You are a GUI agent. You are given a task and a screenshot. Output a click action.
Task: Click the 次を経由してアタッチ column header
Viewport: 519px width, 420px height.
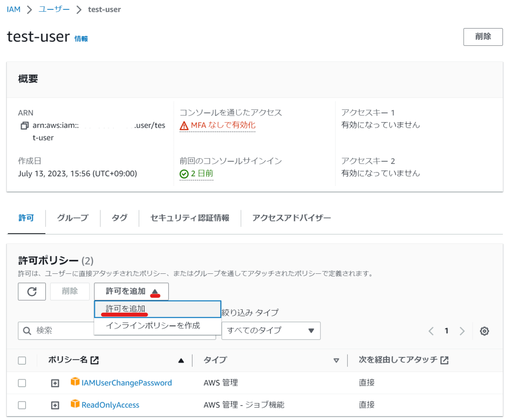(x=398, y=360)
